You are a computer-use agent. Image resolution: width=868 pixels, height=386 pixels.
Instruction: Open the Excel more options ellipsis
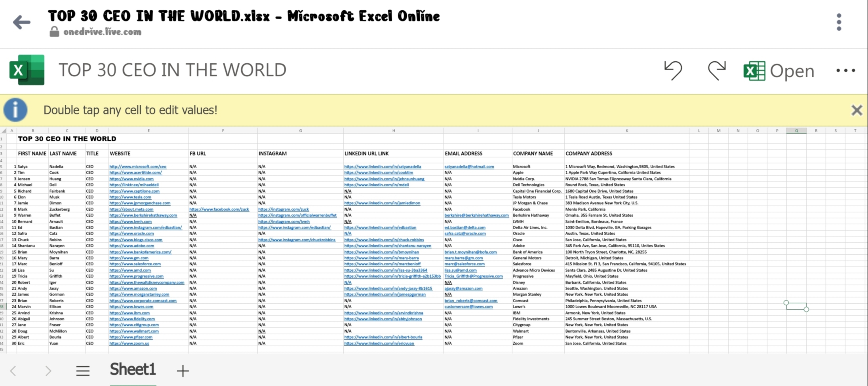point(846,71)
